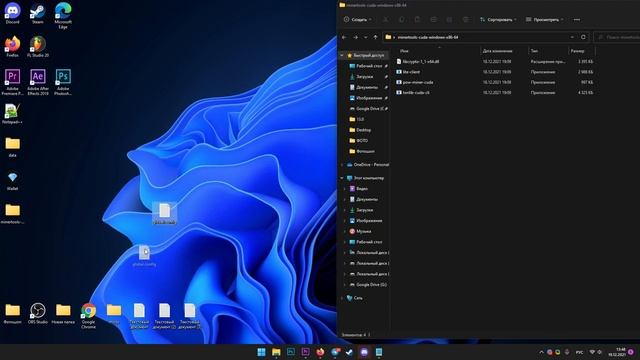Click the РУС language indicator
Viewport: 640px width, 360px height.
coord(579,352)
